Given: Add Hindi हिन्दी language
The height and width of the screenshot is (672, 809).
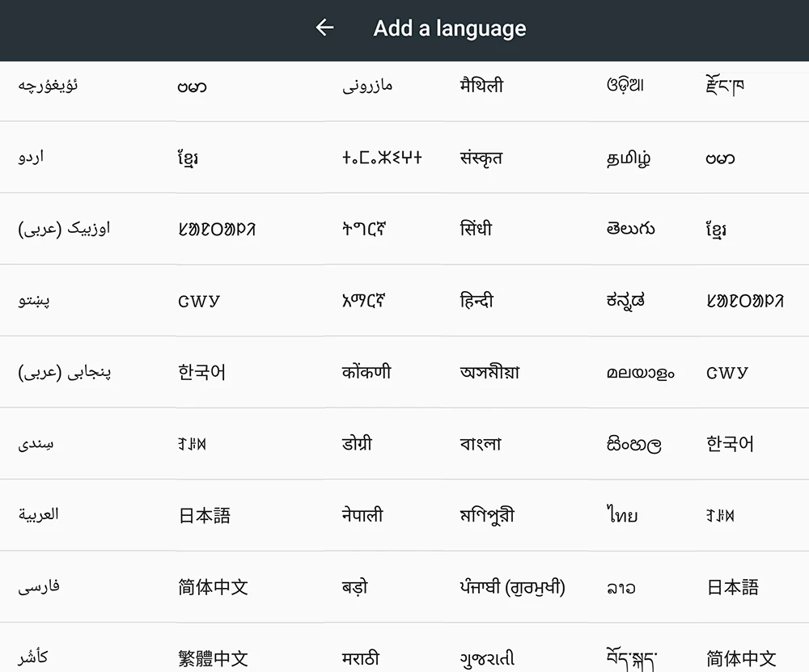Looking at the screenshot, I should click(477, 300).
